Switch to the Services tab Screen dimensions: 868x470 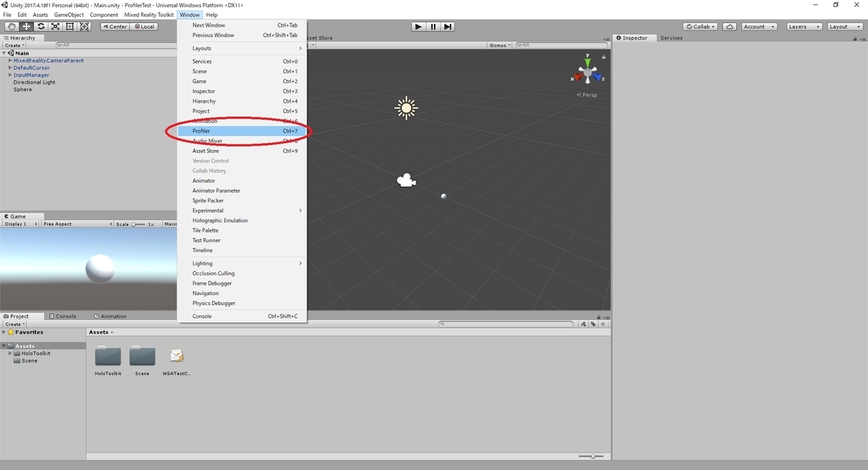(671, 38)
